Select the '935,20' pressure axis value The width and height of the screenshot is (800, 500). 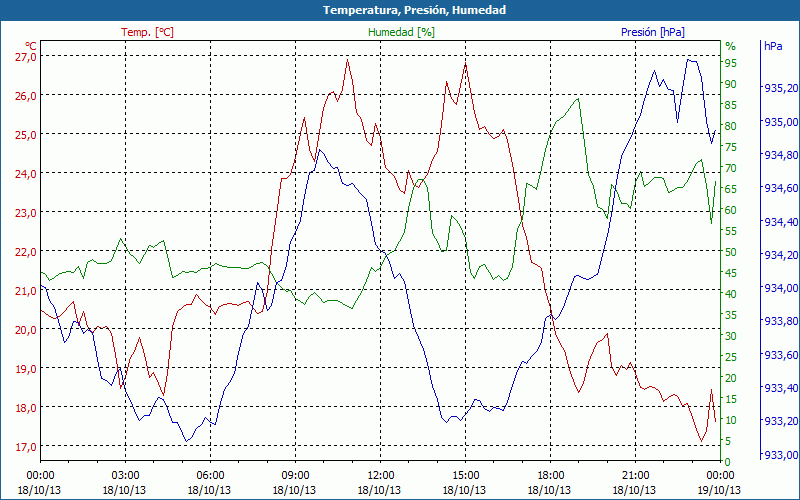781,88
